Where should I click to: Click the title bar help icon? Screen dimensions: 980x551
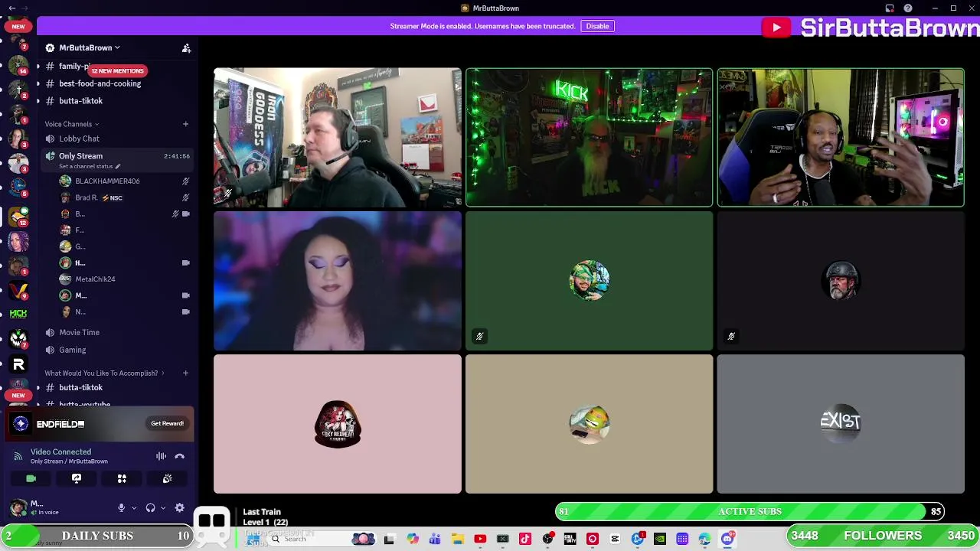[x=908, y=8]
